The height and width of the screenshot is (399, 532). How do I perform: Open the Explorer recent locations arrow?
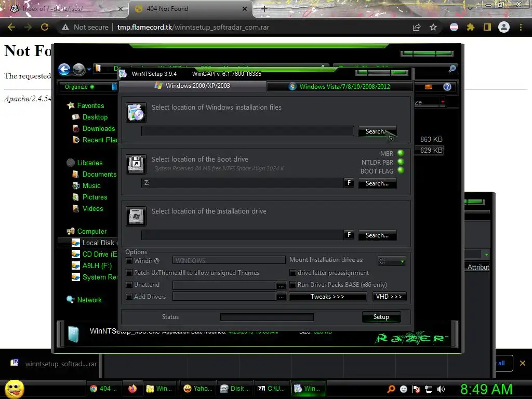[89, 69]
